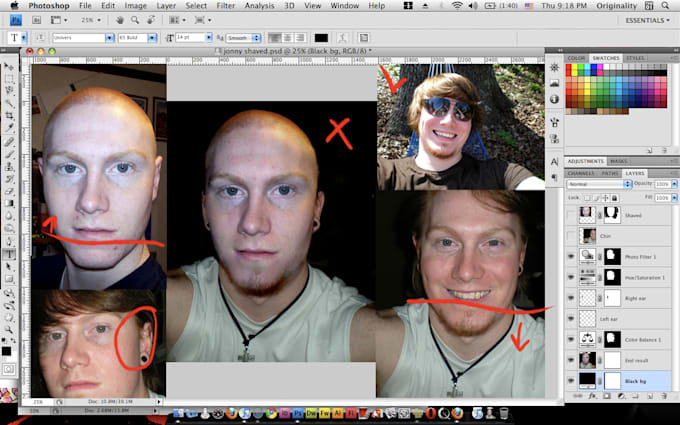
Task: Delete layer using trash icon
Action: (664, 396)
